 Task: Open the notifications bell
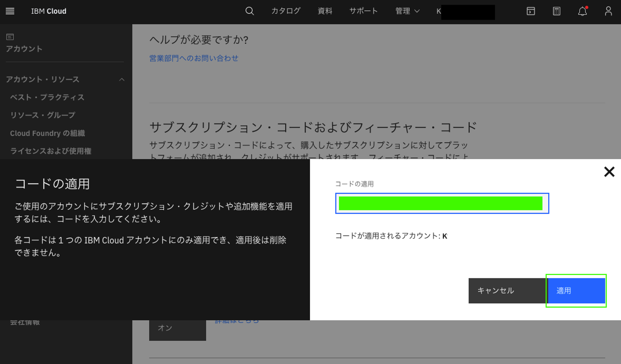click(x=582, y=11)
